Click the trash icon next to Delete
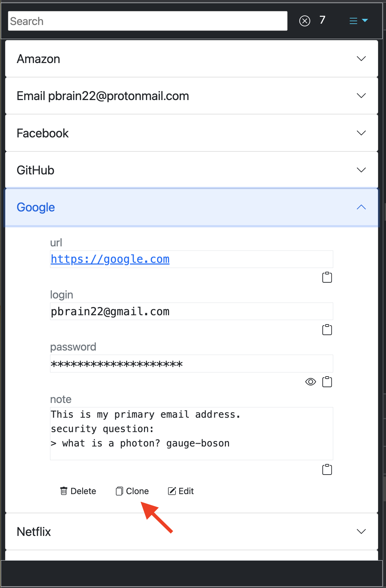This screenshot has height=588, width=386. 64,491
